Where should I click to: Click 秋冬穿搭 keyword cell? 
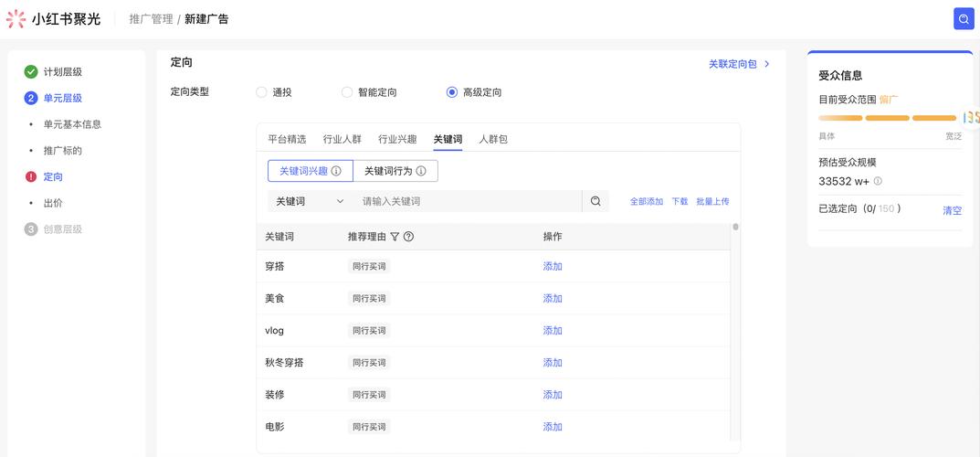point(284,363)
